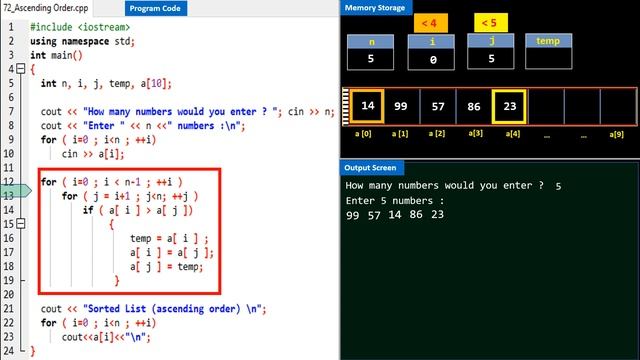640x360 pixels.
Task: Click the 'j' variable header
Action: coord(491,41)
